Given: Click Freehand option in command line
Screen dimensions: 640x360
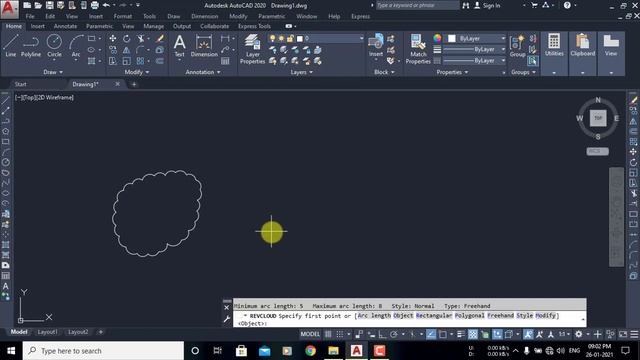Looking at the screenshot, I should click(x=501, y=316).
